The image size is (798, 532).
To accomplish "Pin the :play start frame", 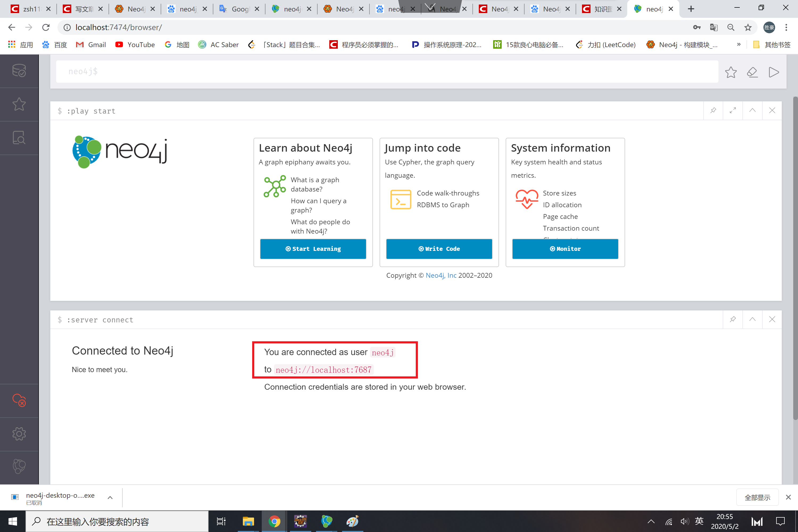I will (x=713, y=111).
